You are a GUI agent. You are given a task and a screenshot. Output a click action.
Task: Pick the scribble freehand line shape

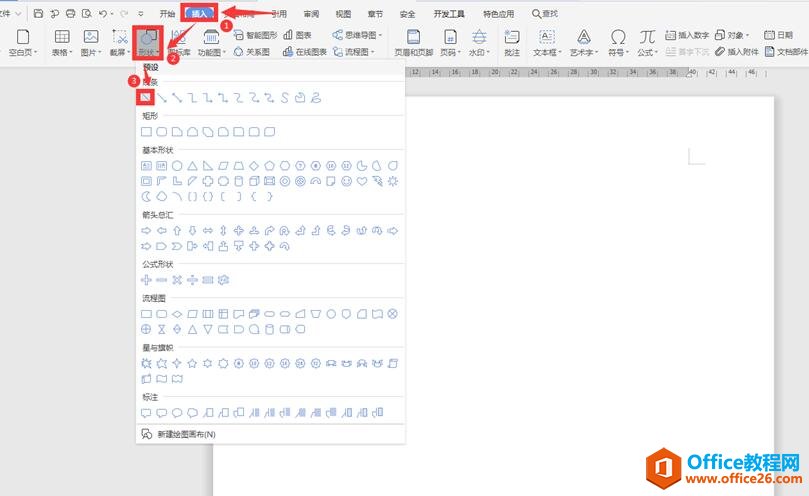(316, 98)
